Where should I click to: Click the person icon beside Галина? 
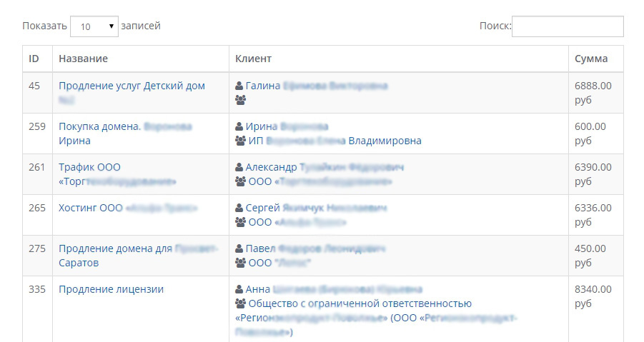tap(239, 86)
